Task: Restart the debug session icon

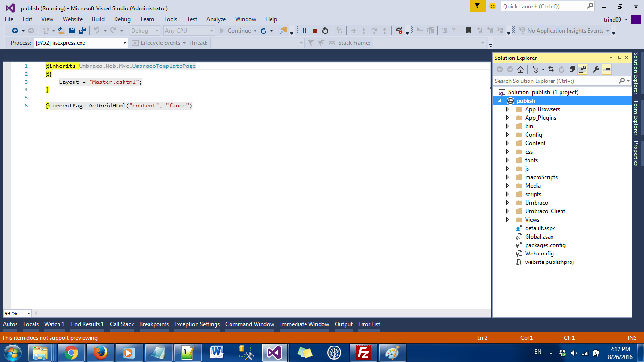Action: point(325,31)
